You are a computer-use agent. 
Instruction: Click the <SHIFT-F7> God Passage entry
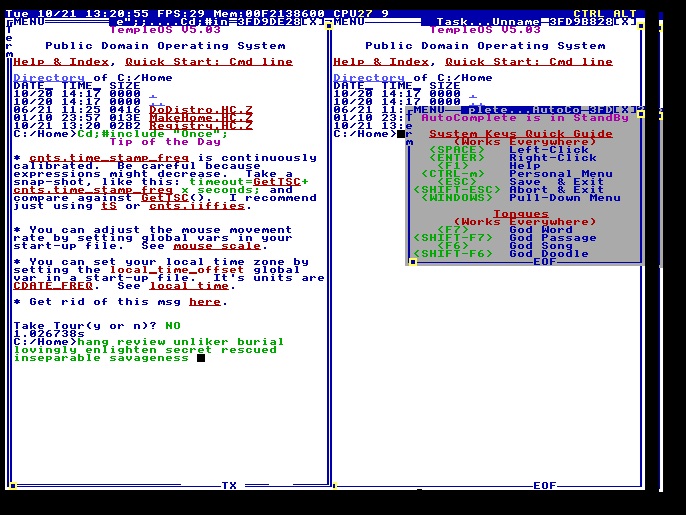click(x=504, y=238)
